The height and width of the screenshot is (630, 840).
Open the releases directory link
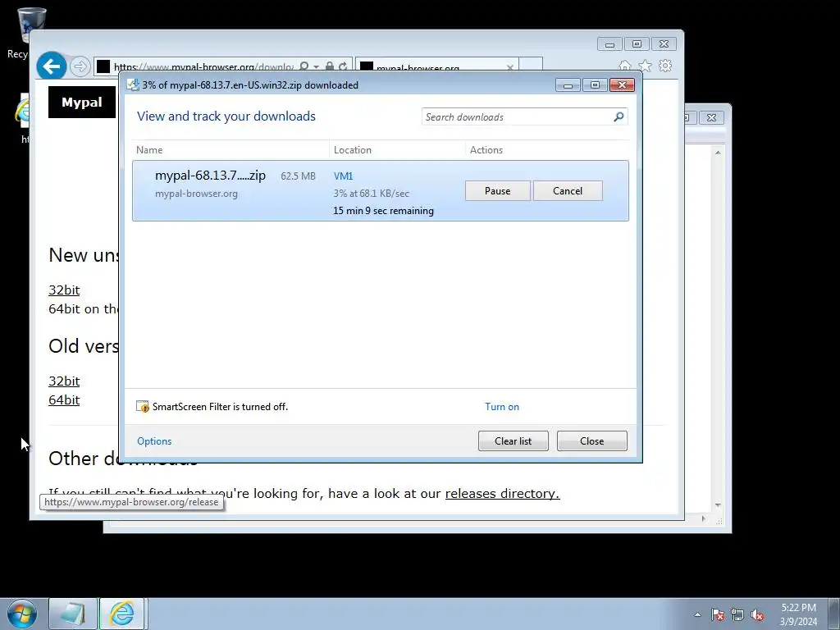pos(503,493)
